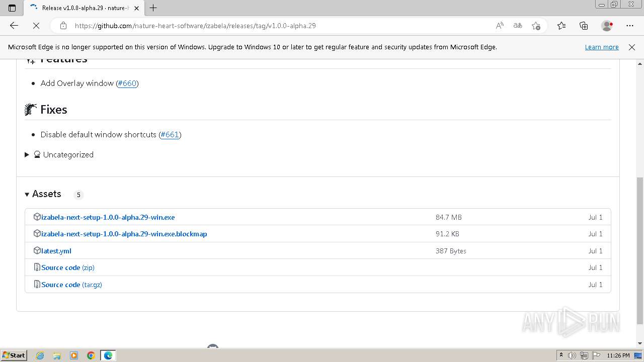644x362 pixels.
Task: Open media player from taskbar
Action: coord(74,355)
